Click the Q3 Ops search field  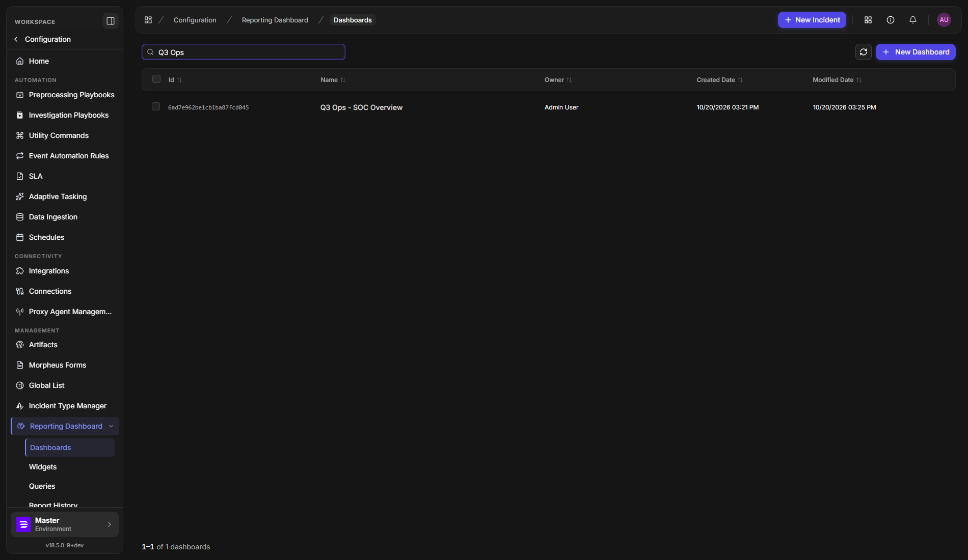pos(244,52)
